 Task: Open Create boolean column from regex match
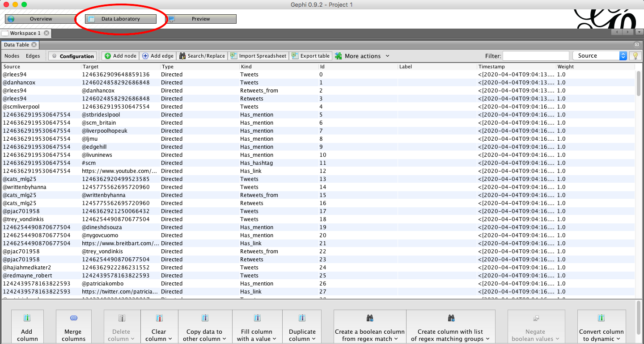370,327
